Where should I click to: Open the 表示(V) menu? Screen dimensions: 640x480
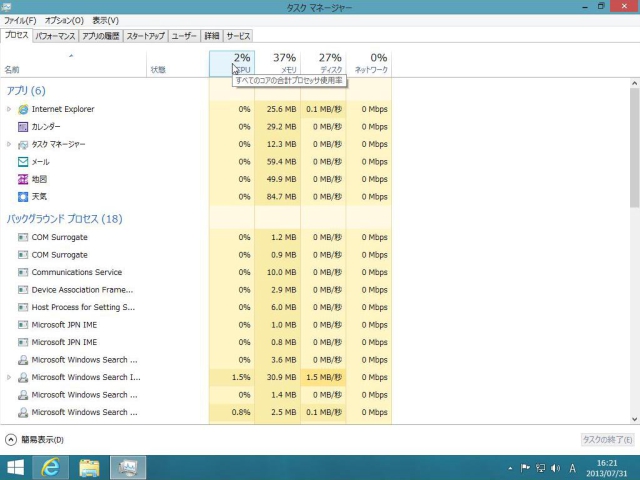[105, 20]
